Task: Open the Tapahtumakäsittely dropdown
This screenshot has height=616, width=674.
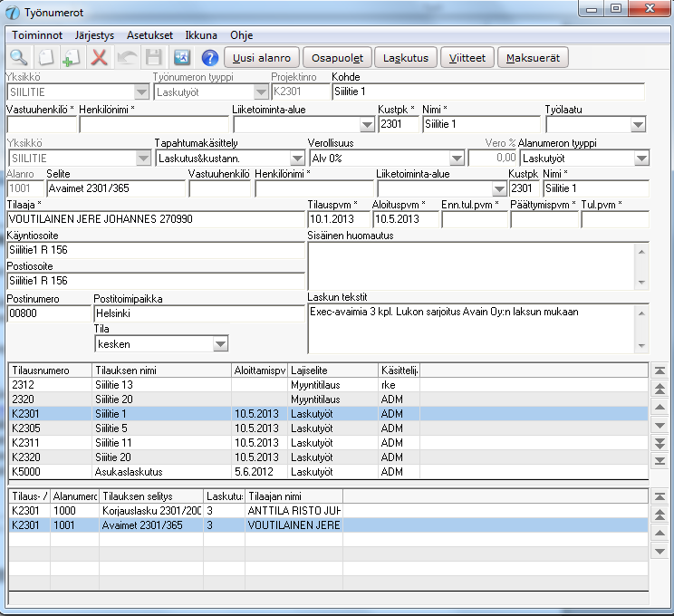Action: (x=297, y=159)
